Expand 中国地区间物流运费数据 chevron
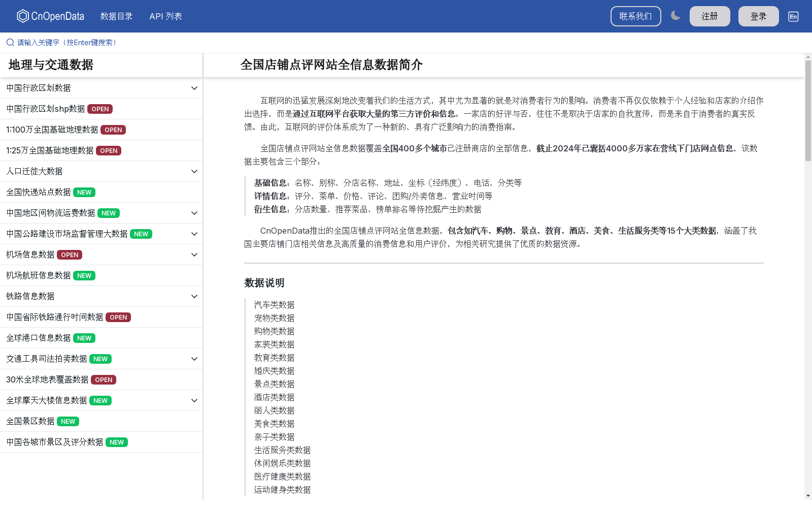 click(x=194, y=213)
